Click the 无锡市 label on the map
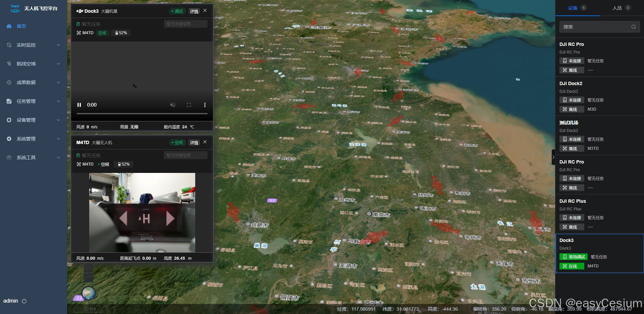The image size is (644, 314). pos(505,264)
